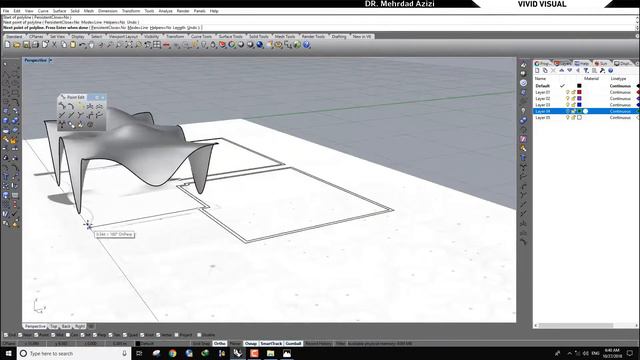Click the Undo arrow icon
The image size is (640, 360).
pos(82,44)
